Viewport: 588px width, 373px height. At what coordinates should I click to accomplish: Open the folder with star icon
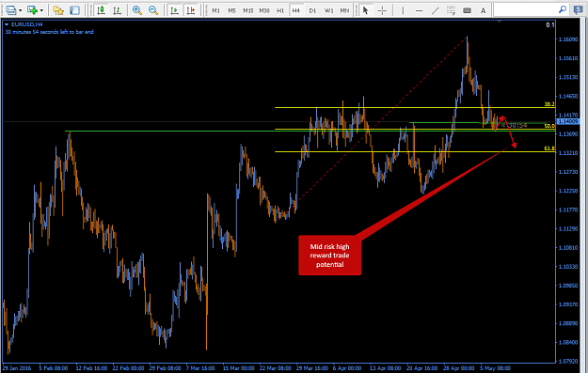tap(58, 10)
